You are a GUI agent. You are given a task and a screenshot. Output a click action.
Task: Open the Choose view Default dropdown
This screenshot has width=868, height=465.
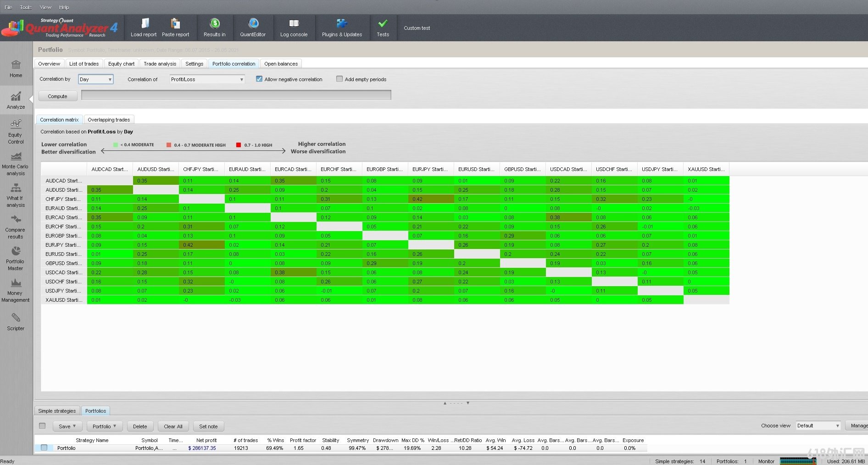coord(818,426)
